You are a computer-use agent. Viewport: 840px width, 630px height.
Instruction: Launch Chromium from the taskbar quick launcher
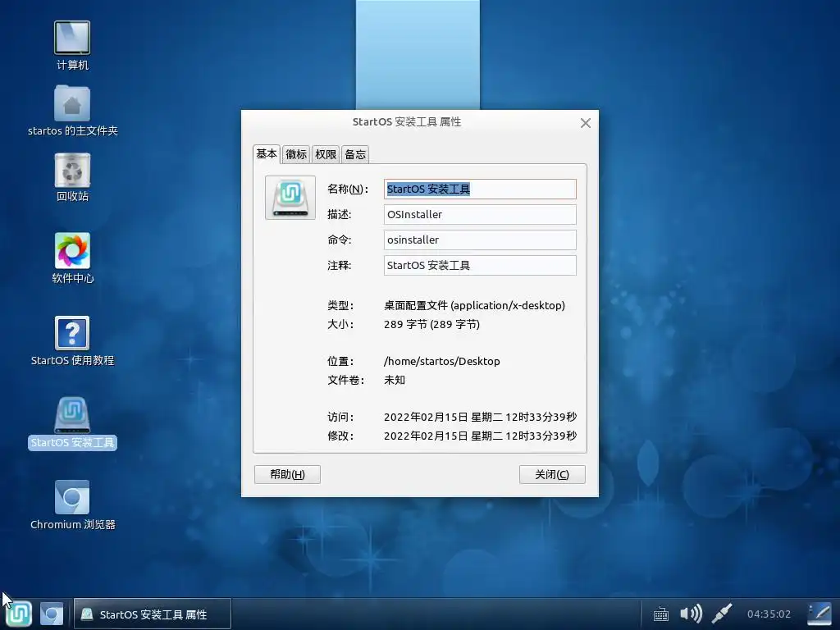pos(52,614)
